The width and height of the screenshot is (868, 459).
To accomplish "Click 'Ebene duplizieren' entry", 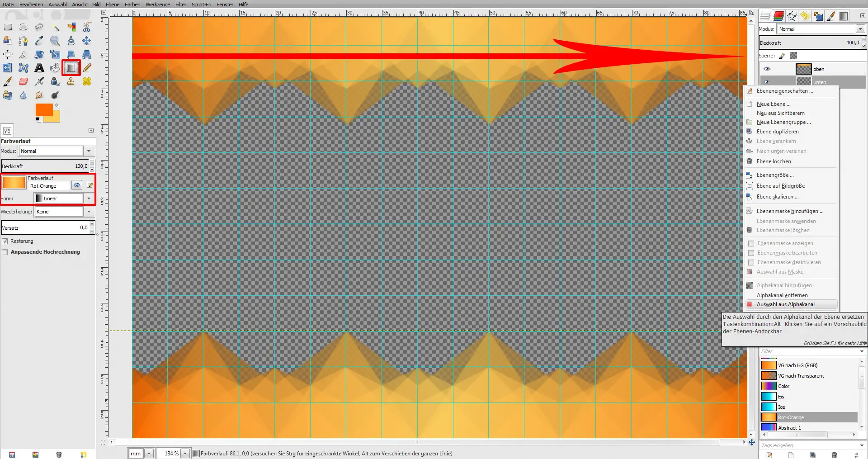I will point(778,131).
